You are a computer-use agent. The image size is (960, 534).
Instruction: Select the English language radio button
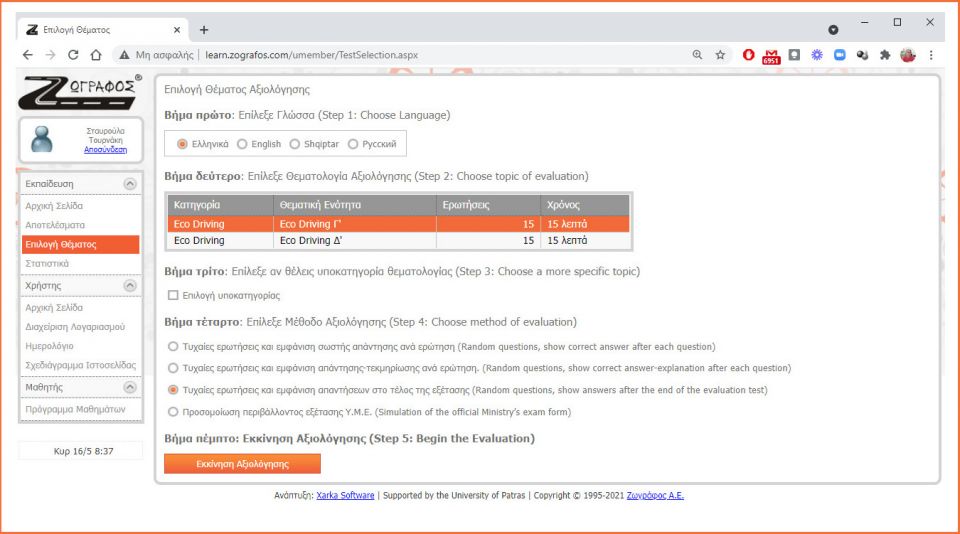point(243,144)
